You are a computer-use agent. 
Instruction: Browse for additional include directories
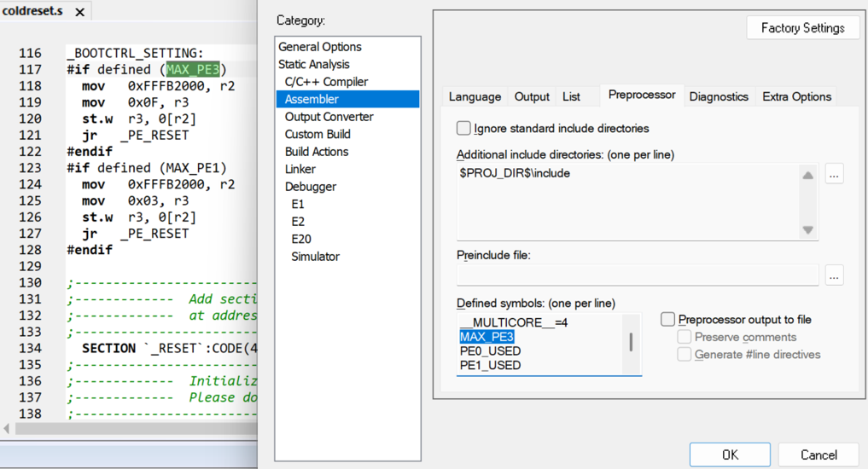point(834,175)
